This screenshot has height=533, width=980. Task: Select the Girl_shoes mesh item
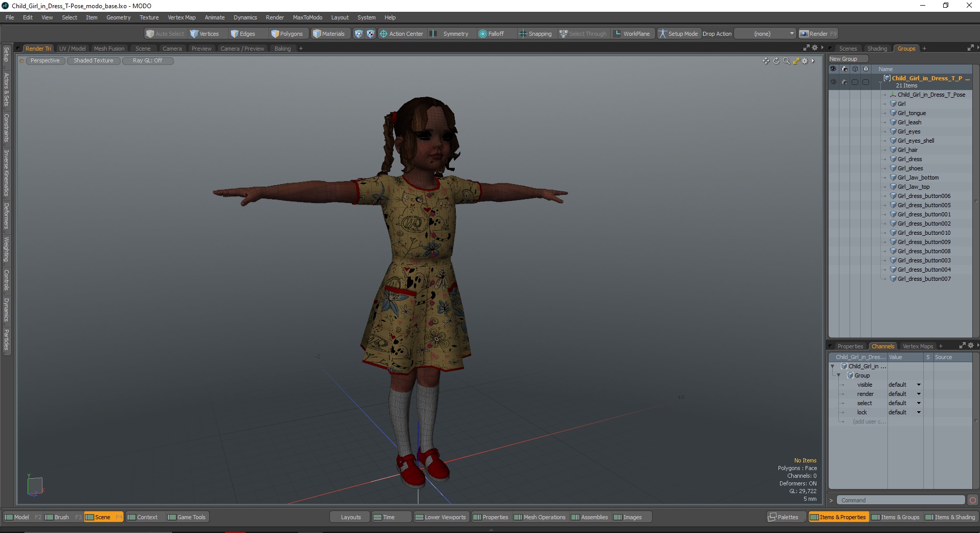coord(910,168)
